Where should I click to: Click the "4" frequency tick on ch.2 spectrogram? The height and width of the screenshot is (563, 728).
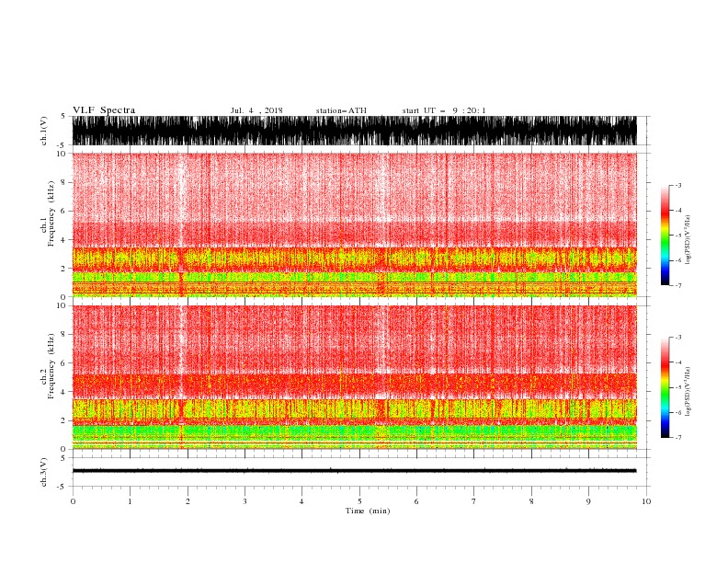click(x=64, y=392)
